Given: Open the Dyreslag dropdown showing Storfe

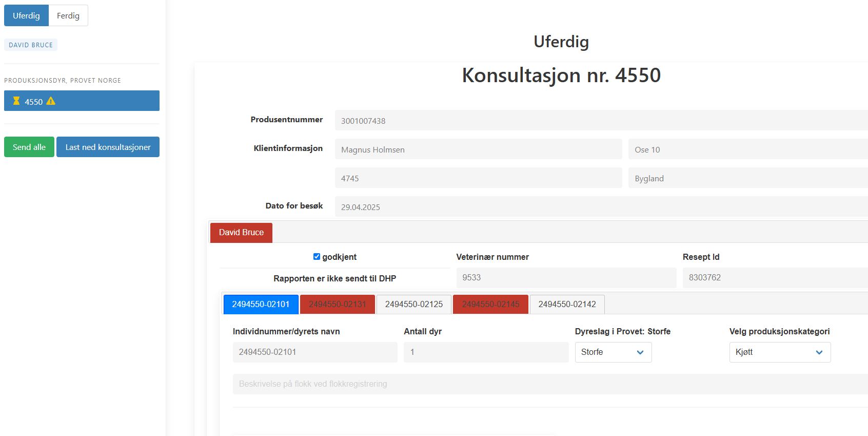Looking at the screenshot, I should tap(613, 352).
